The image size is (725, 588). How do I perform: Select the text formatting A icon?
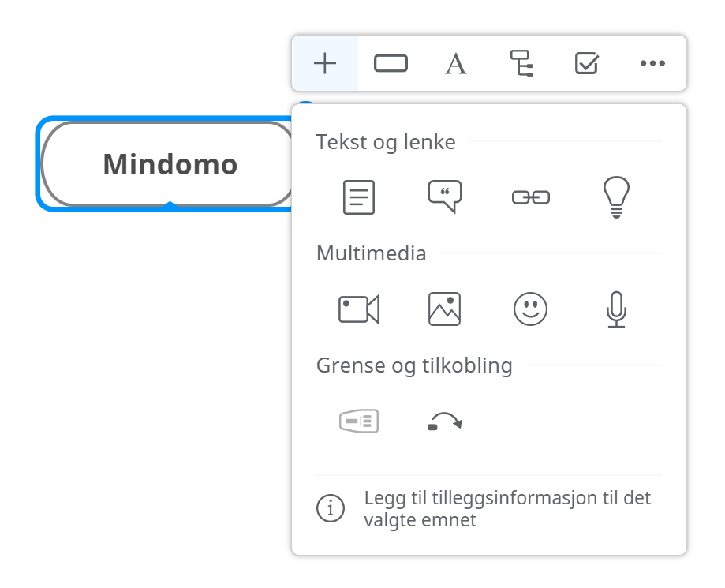455,63
